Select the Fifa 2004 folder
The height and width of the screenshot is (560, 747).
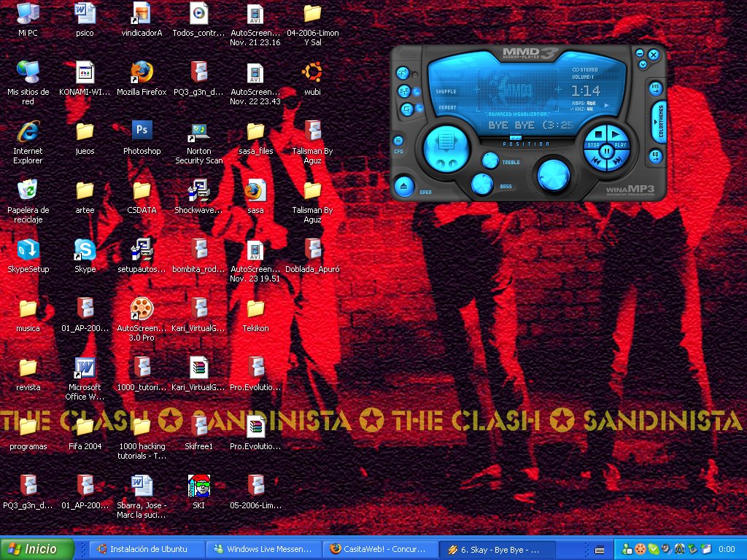[85, 433]
